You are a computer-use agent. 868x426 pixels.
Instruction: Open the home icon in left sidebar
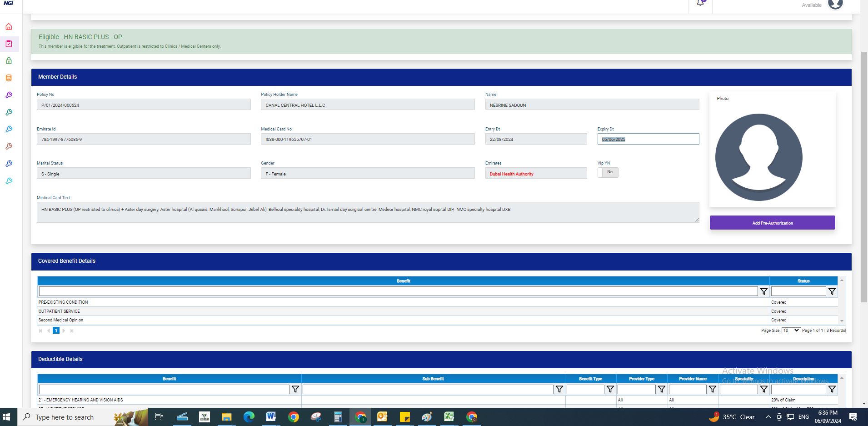point(9,27)
